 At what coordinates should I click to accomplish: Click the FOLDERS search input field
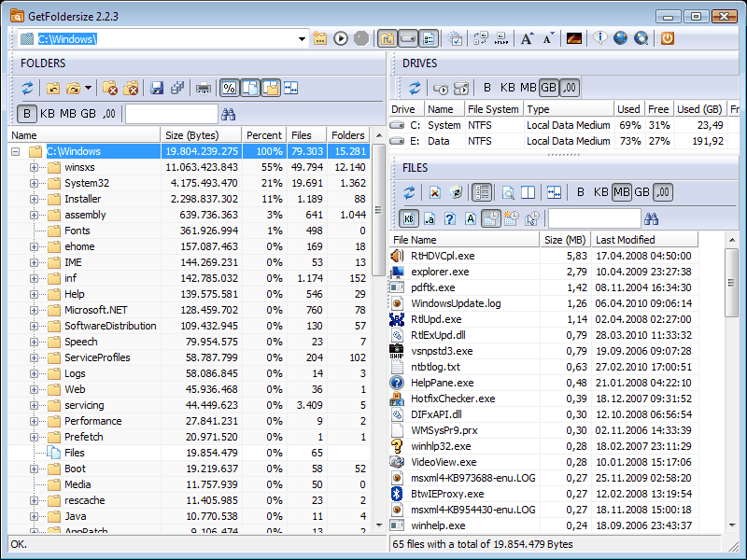(172, 114)
